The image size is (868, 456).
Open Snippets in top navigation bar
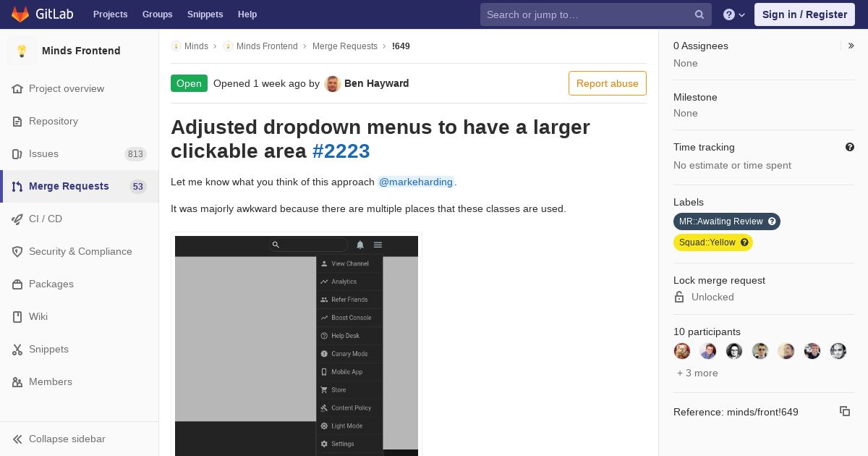(x=205, y=14)
